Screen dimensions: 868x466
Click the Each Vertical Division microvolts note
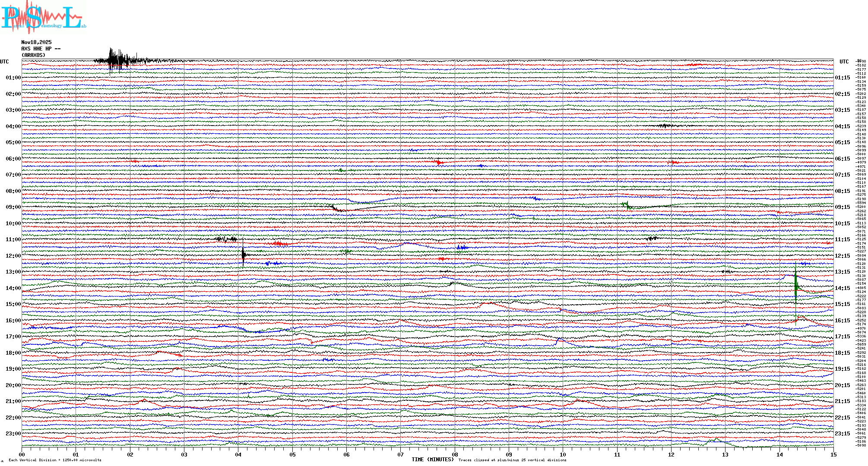click(55, 460)
